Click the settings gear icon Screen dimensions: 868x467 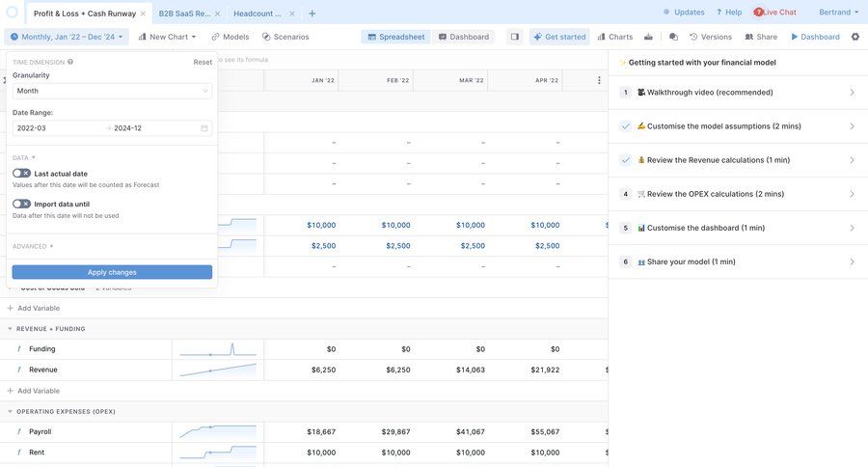pyautogui.click(x=854, y=37)
